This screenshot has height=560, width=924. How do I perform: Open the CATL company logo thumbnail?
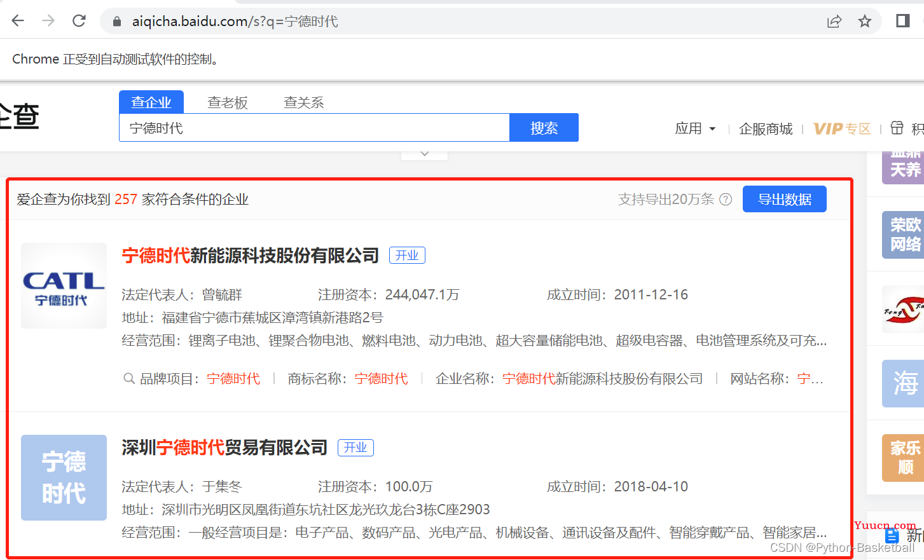tap(64, 285)
